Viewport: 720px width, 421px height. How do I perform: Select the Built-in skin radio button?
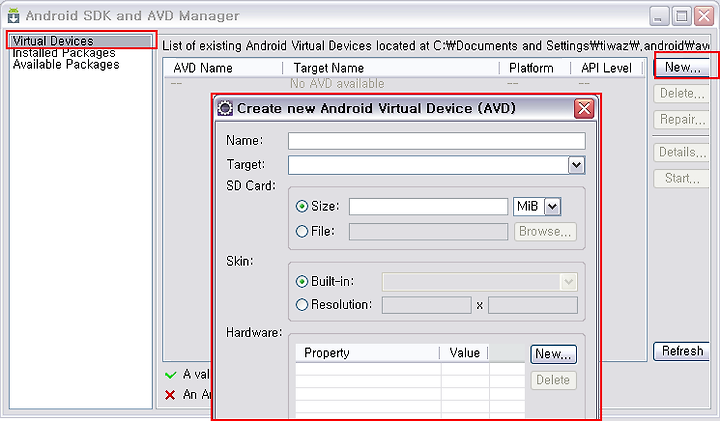click(x=302, y=281)
